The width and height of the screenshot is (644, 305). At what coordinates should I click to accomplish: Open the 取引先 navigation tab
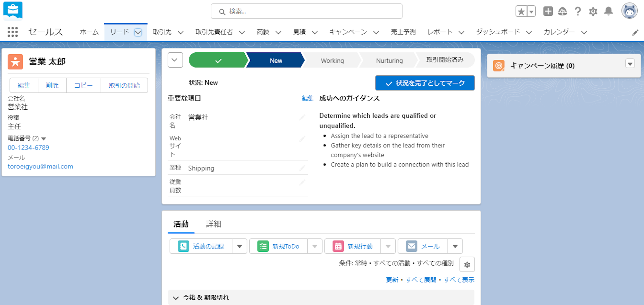(162, 32)
